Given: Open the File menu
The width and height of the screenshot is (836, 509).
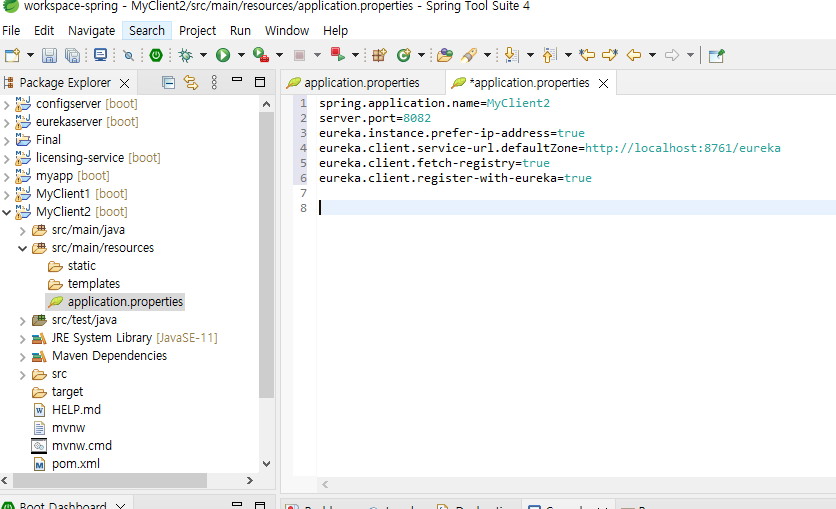Looking at the screenshot, I should (11, 30).
